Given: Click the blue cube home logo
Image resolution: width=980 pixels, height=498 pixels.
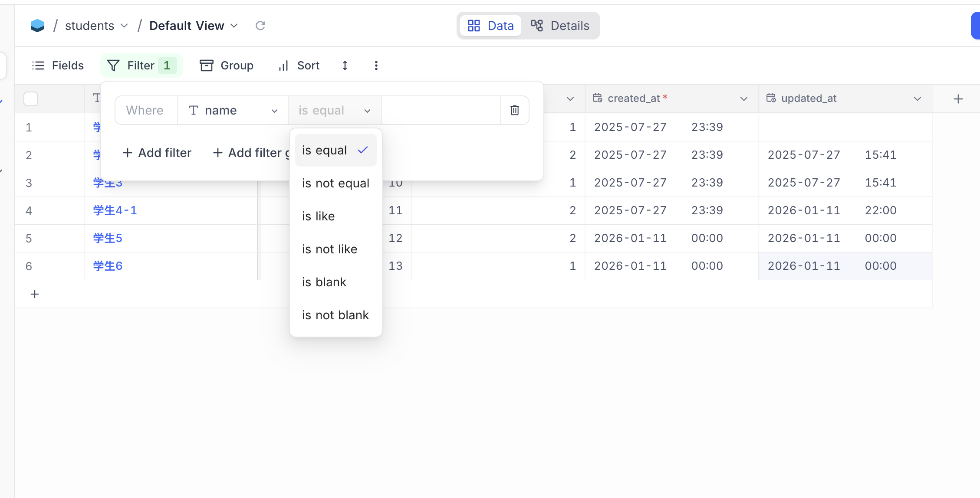Looking at the screenshot, I should pyautogui.click(x=37, y=26).
